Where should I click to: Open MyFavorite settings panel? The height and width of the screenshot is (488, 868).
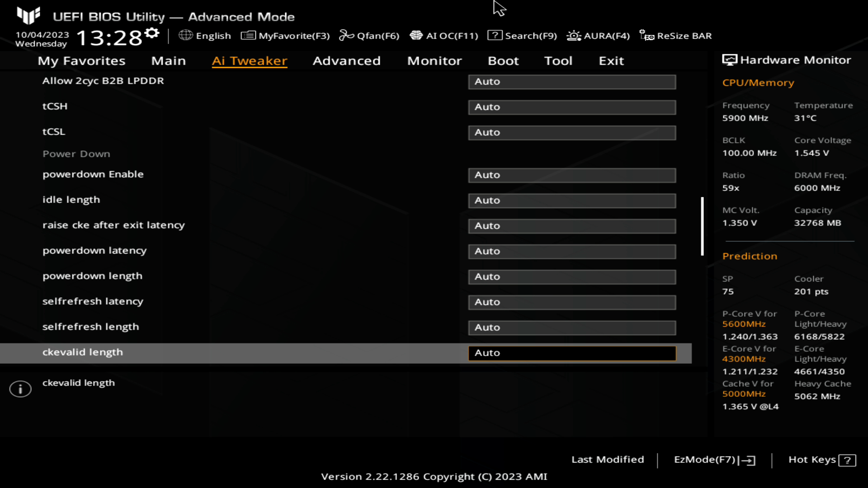point(287,36)
